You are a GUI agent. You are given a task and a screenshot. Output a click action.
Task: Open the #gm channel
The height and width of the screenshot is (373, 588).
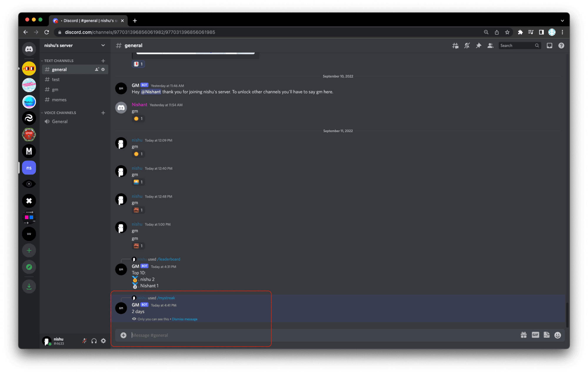click(x=55, y=89)
